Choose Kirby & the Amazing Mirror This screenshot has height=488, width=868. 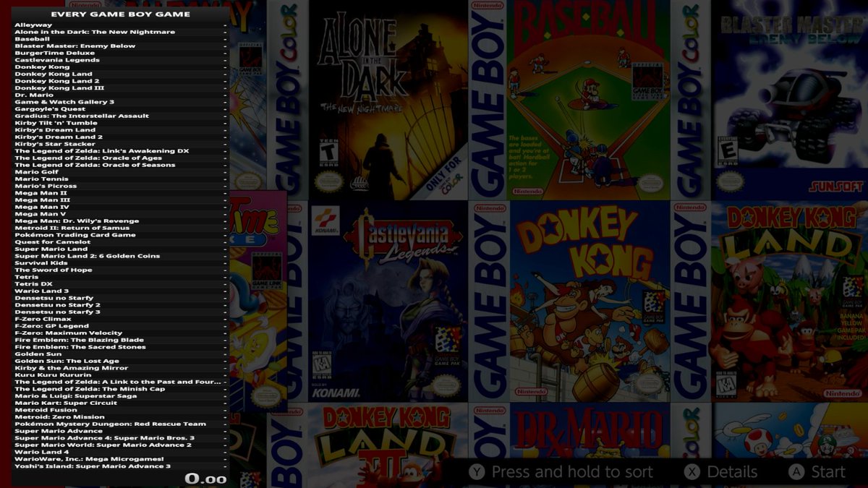(121, 368)
